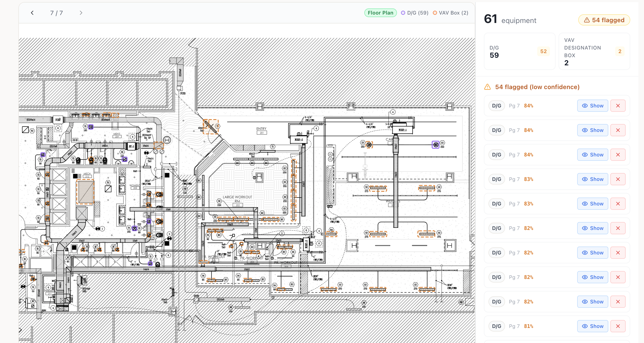Click Show for the 83% flagged item
The width and height of the screenshot is (644, 343).
[x=593, y=179]
